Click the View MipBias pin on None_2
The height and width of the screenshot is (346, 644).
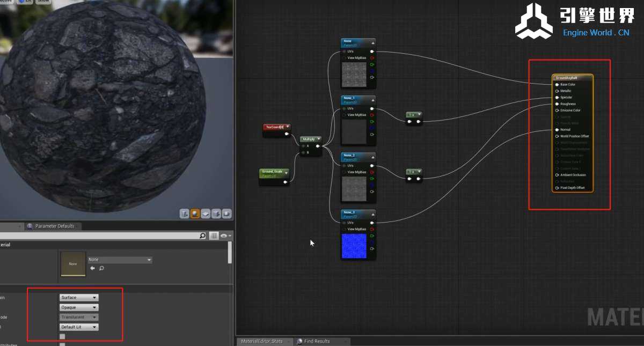click(x=345, y=172)
